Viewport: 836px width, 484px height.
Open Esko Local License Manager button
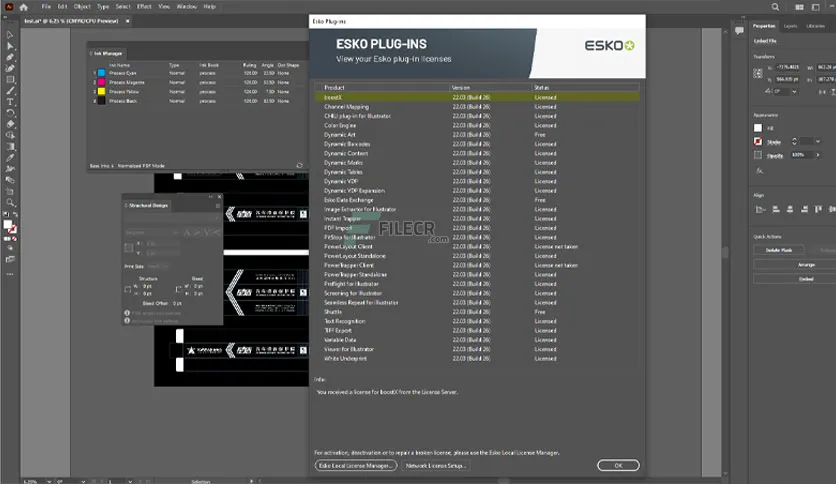tap(356, 465)
